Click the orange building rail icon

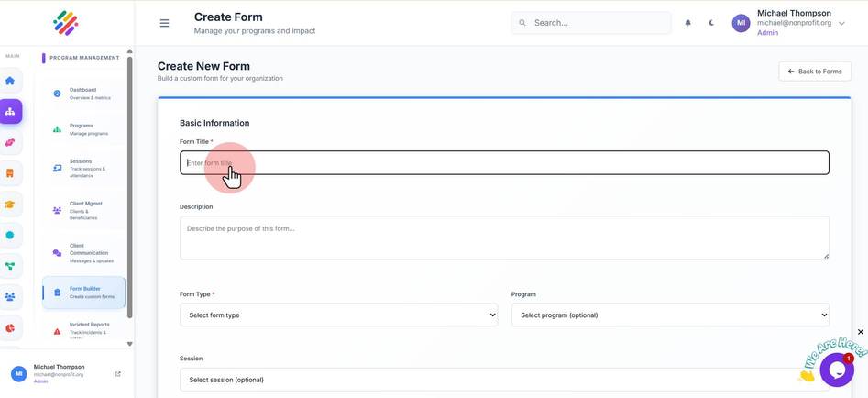click(x=10, y=173)
